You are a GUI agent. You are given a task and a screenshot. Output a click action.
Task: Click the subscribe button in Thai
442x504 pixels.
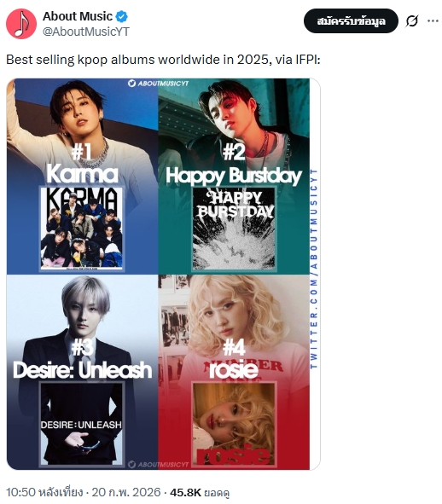click(x=351, y=20)
